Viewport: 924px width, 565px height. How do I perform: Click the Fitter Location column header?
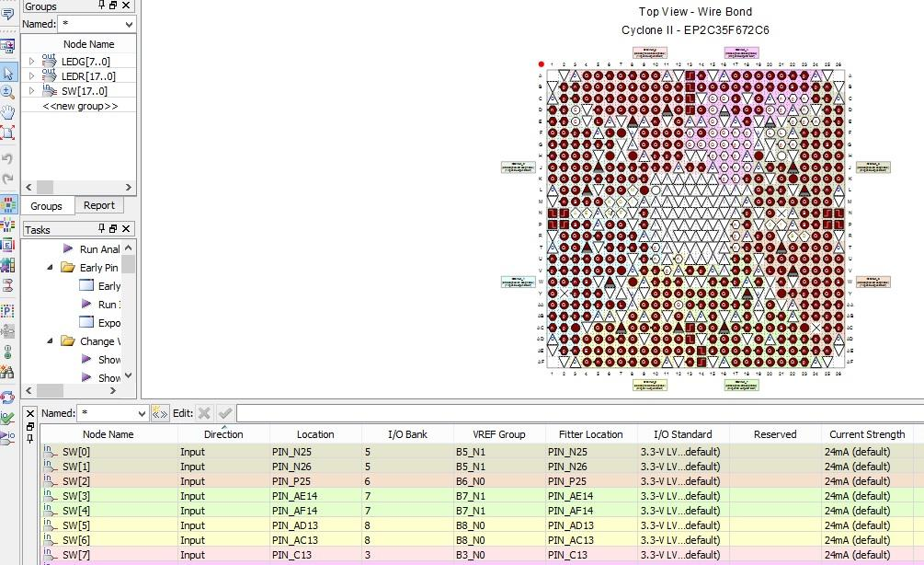pyautogui.click(x=591, y=434)
